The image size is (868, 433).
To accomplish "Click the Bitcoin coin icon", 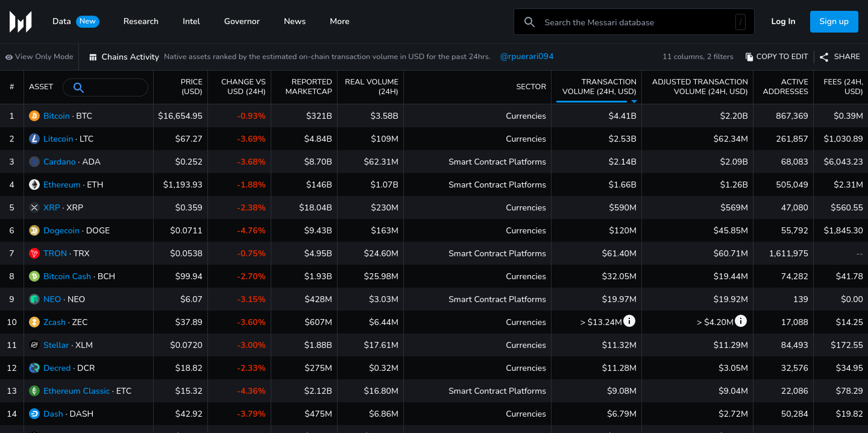I will (34, 116).
